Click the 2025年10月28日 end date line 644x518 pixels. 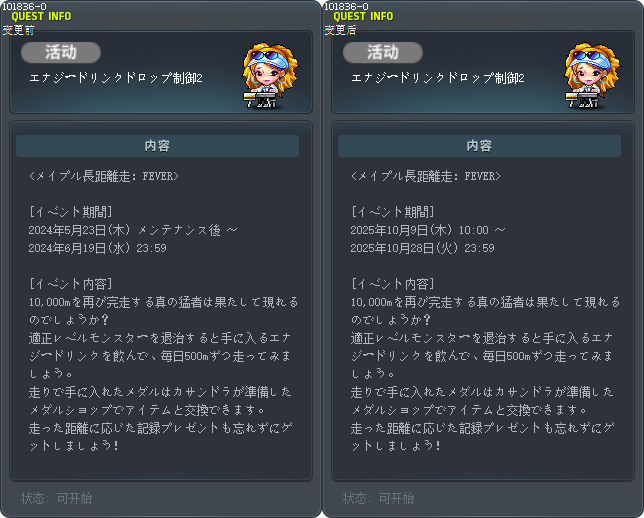(422, 248)
